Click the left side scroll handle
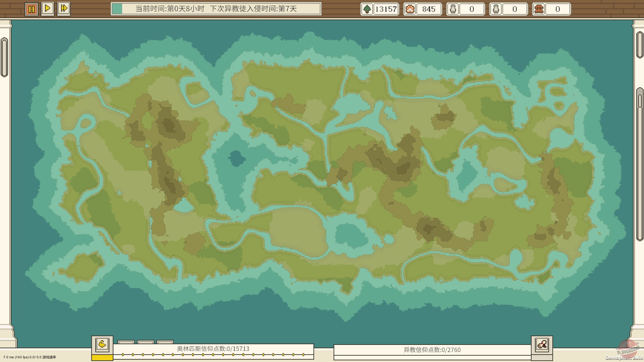644x362 pixels. [4, 57]
